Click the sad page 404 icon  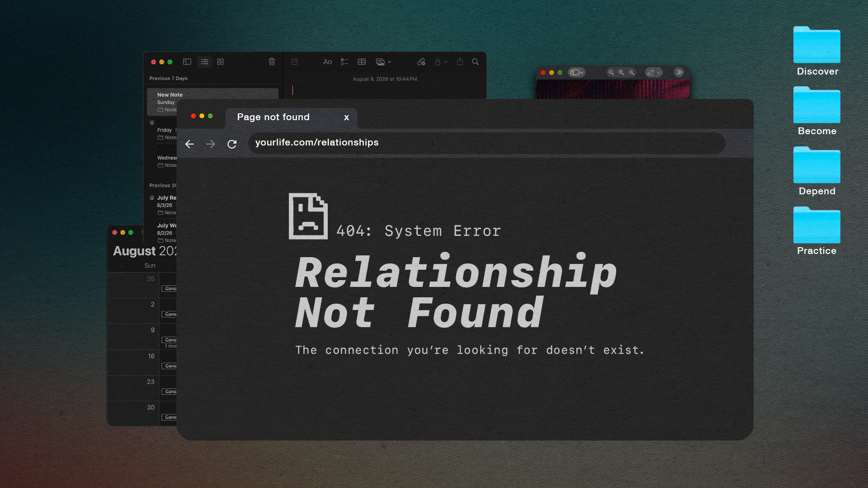[308, 216]
